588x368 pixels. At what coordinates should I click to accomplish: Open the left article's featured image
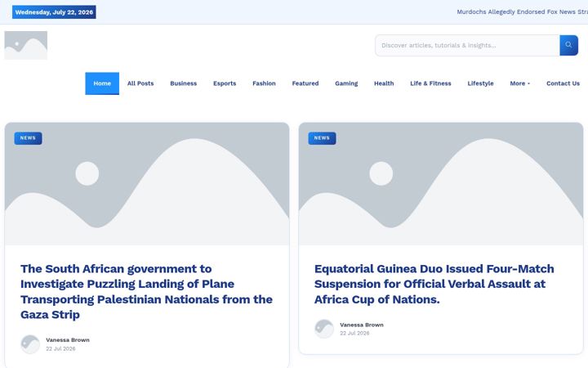[147, 184]
